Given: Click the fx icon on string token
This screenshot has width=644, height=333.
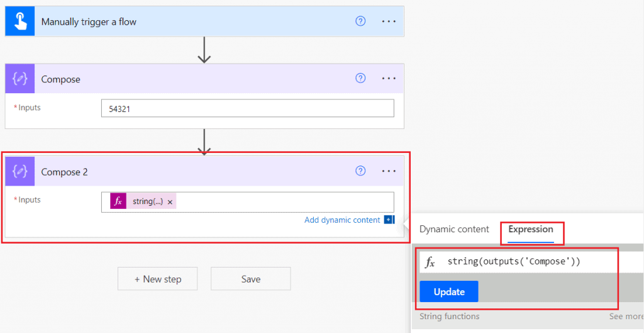Looking at the screenshot, I should click(118, 201).
